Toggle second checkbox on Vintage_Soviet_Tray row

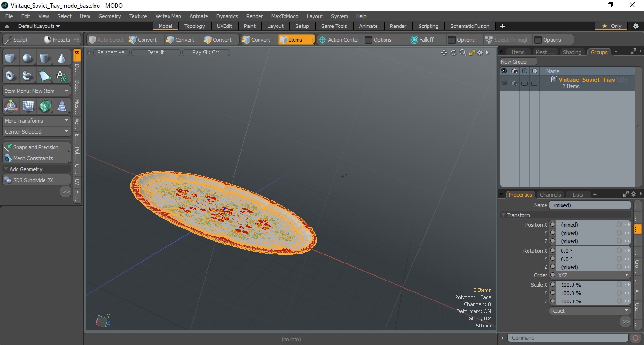534,83
